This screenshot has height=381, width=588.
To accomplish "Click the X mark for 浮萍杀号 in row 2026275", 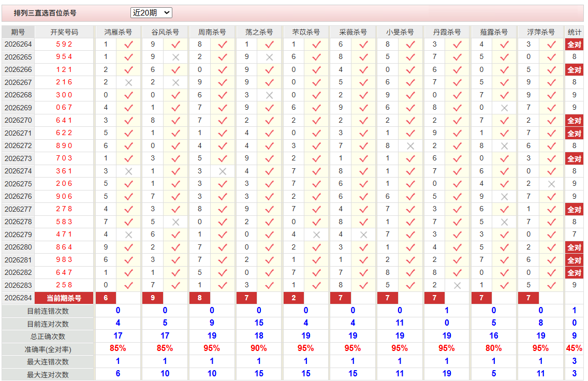I will tap(551, 184).
